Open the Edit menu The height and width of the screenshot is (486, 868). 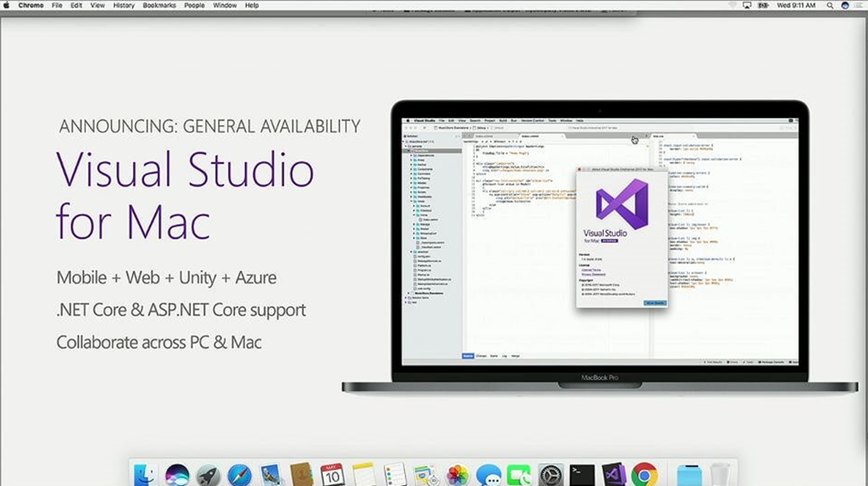pyautogui.click(x=76, y=5)
